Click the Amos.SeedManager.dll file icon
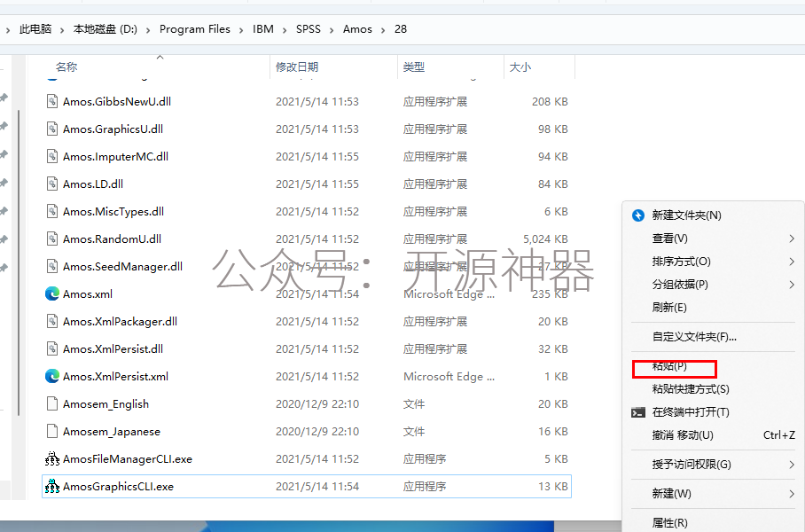The width and height of the screenshot is (805, 532). point(51,266)
